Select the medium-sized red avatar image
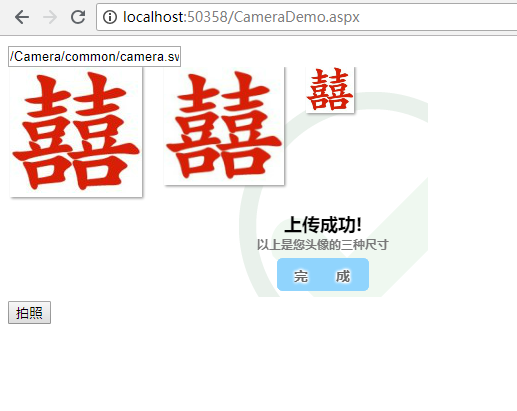This screenshot has height=411, width=517. (x=224, y=126)
